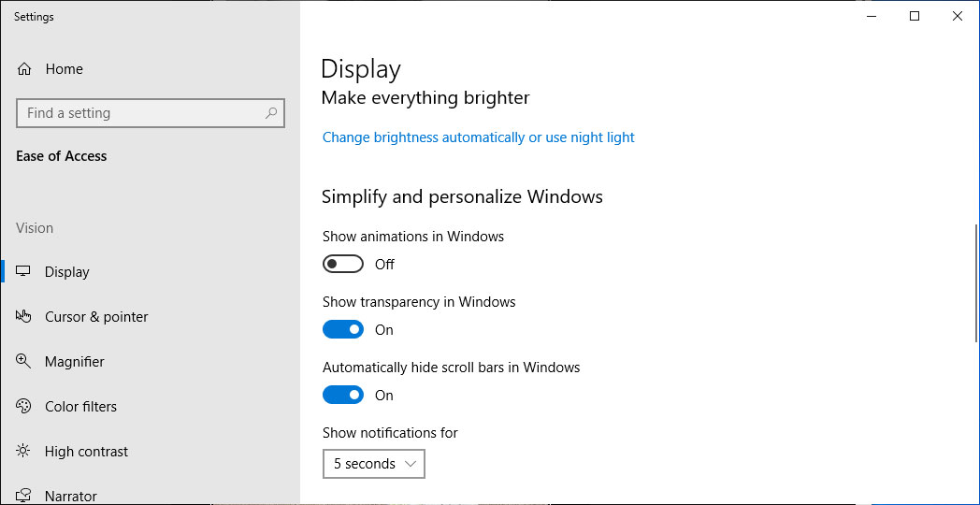Focus the Find a setting search box
This screenshot has width=980, height=505.
[150, 113]
